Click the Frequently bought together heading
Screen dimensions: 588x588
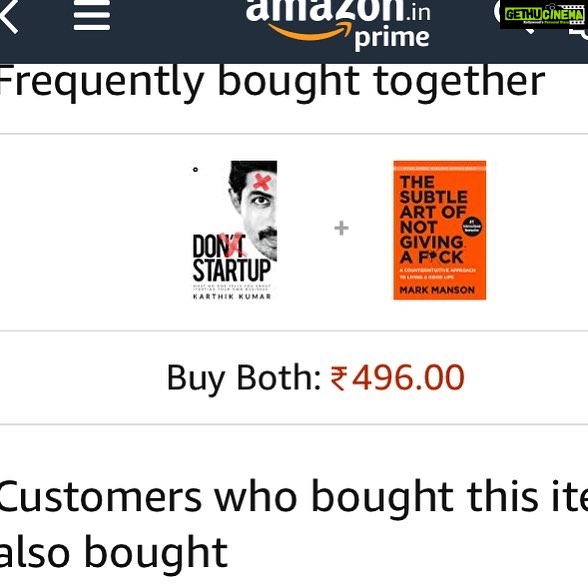pos(271,82)
